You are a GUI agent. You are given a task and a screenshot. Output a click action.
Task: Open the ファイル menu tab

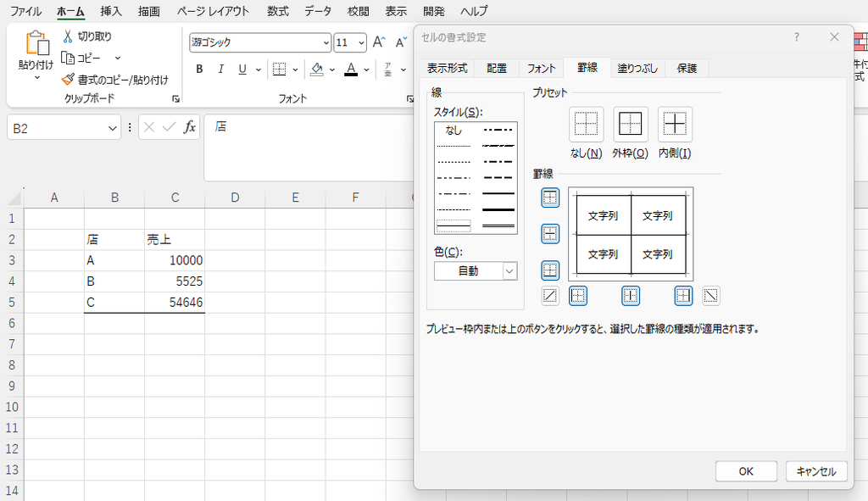[26, 11]
